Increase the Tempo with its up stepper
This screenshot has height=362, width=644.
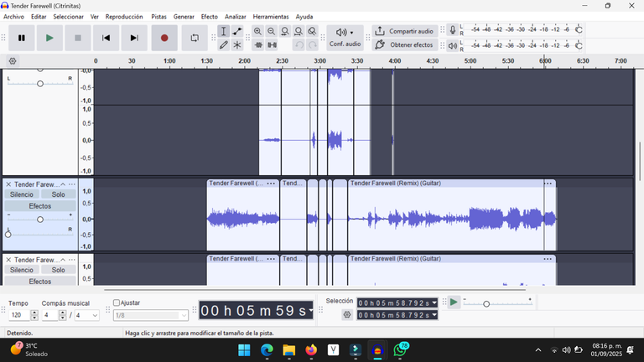[x=34, y=313]
